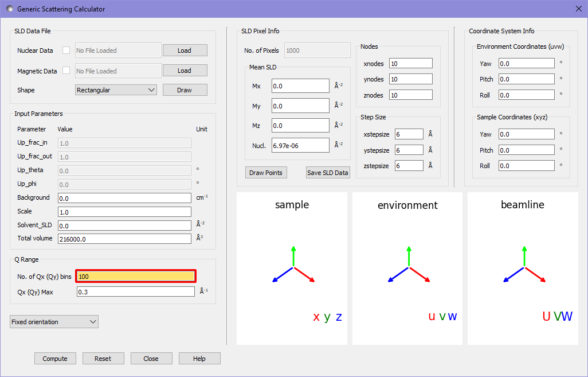588x377 pixels.
Task: Click the app icon in title bar
Action: (9, 9)
